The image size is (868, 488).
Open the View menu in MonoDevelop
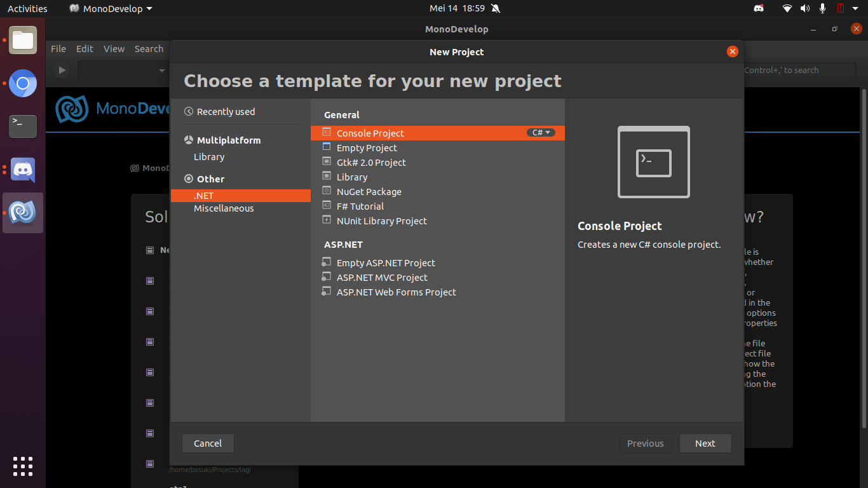tap(114, 48)
